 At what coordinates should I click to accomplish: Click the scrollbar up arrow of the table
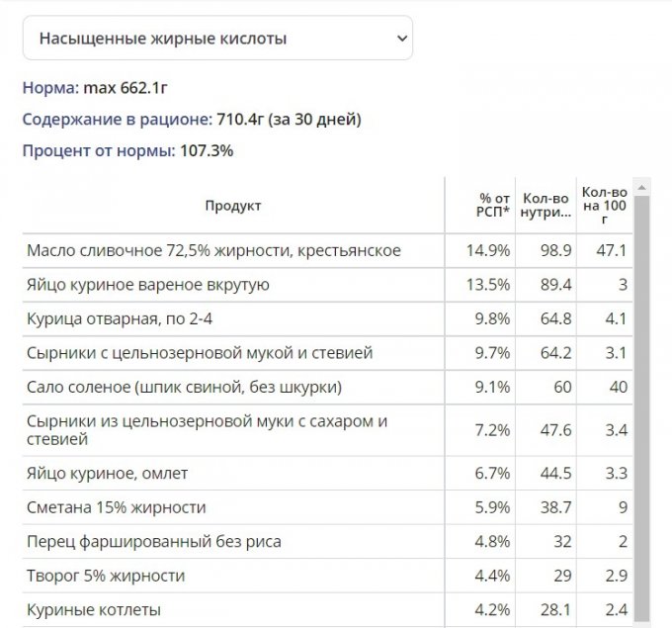[x=641, y=186]
